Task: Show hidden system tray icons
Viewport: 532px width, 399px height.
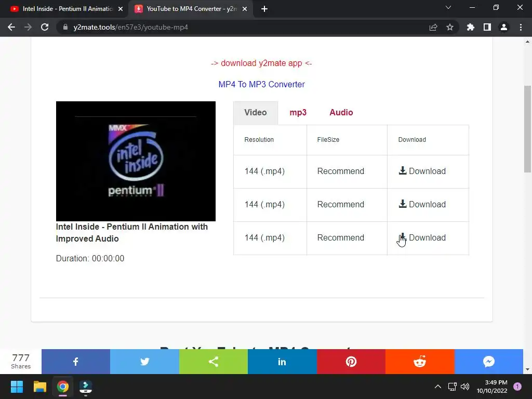Action: pos(437,387)
